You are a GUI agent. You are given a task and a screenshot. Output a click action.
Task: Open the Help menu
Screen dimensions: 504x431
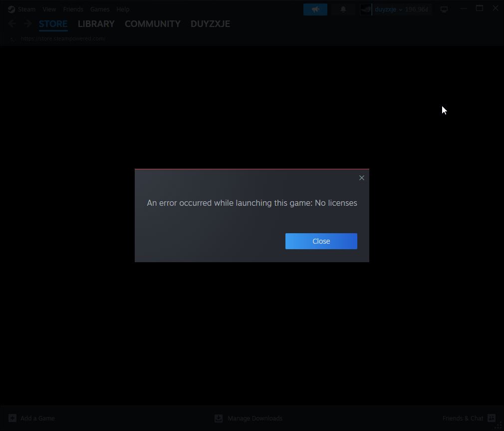tap(123, 9)
